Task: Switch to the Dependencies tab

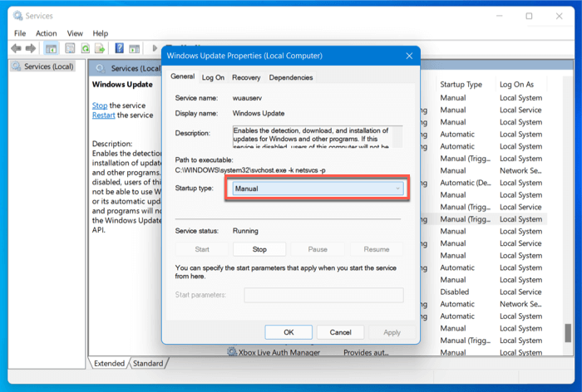Action: coord(291,77)
